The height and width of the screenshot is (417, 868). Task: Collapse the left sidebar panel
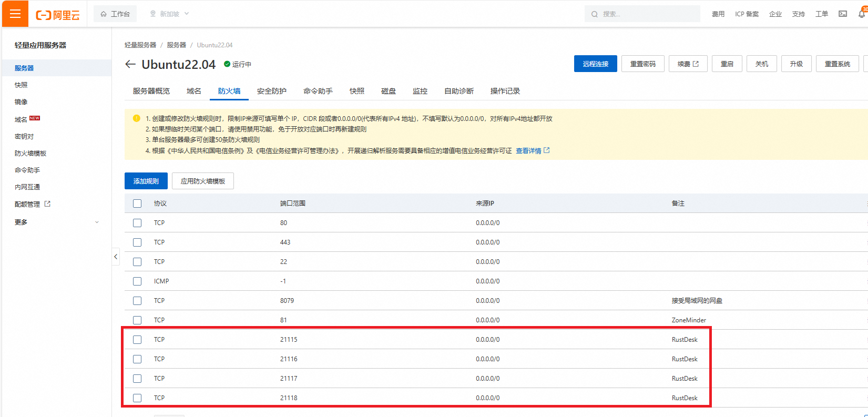click(x=116, y=257)
